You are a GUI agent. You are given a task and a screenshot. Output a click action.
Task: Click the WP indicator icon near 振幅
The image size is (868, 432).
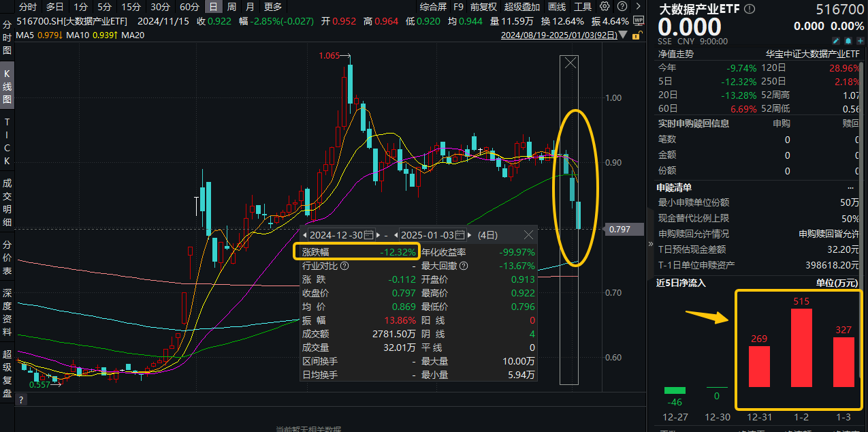pos(638,20)
